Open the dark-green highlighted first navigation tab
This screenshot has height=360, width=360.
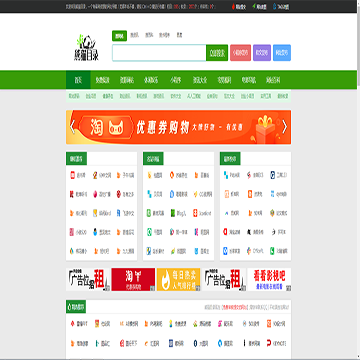[x=78, y=80]
